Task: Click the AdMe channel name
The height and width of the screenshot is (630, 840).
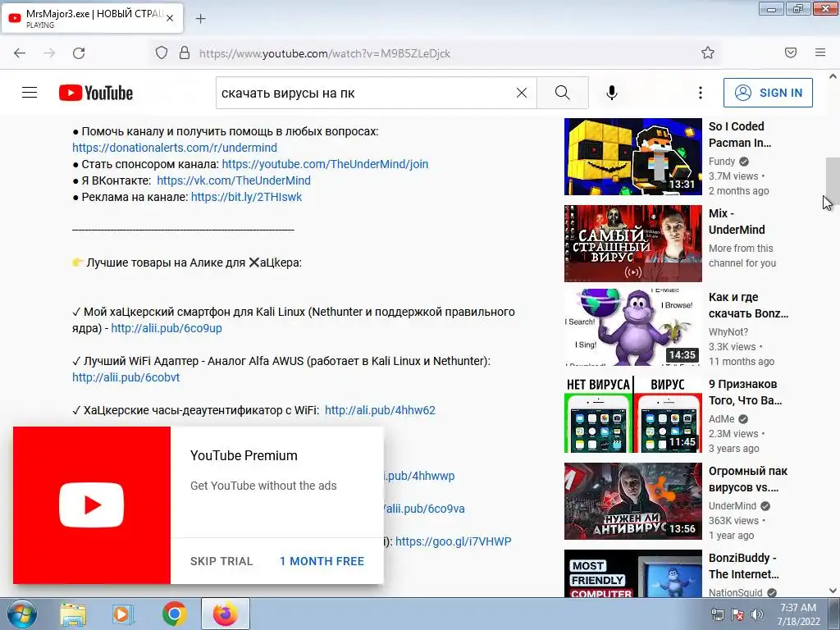Action: pyautogui.click(x=722, y=419)
